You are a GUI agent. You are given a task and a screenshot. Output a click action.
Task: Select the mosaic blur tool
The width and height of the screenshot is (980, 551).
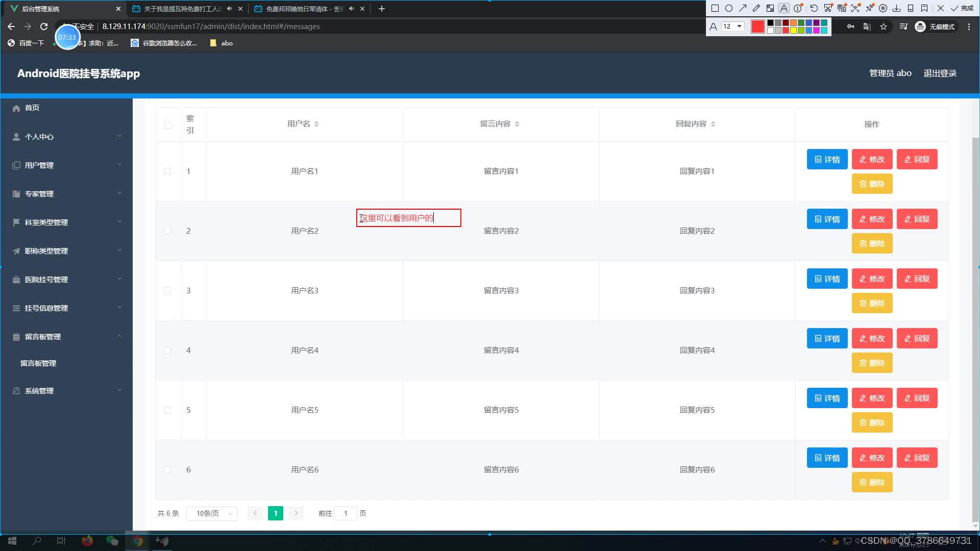770,8
